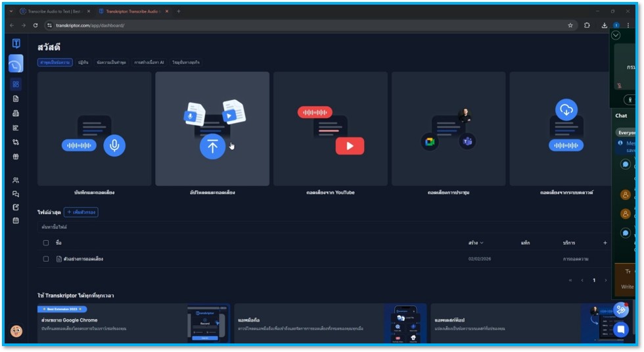Switch to the 'Transcribe Audio to Text' browser tab
Screen dimensions: 644x352
(54, 11)
